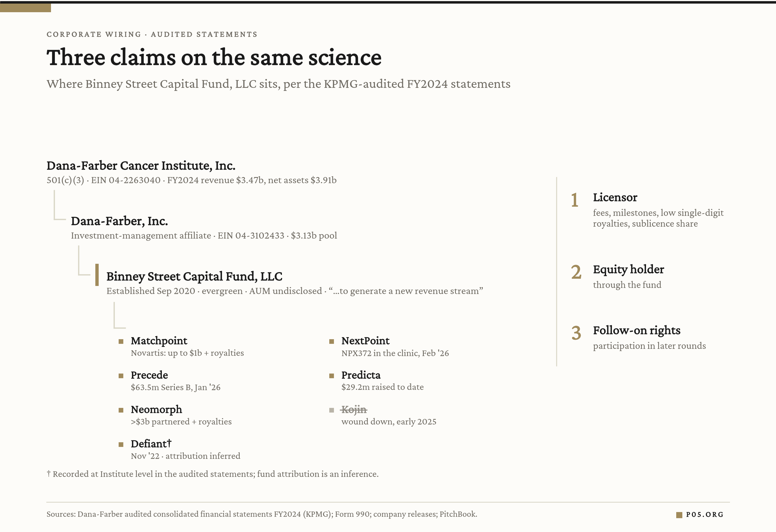The image size is (776, 532).
Task: Select the Dana-Farber Cancer Institute, Inc. node
Action: tap(141, 165)
